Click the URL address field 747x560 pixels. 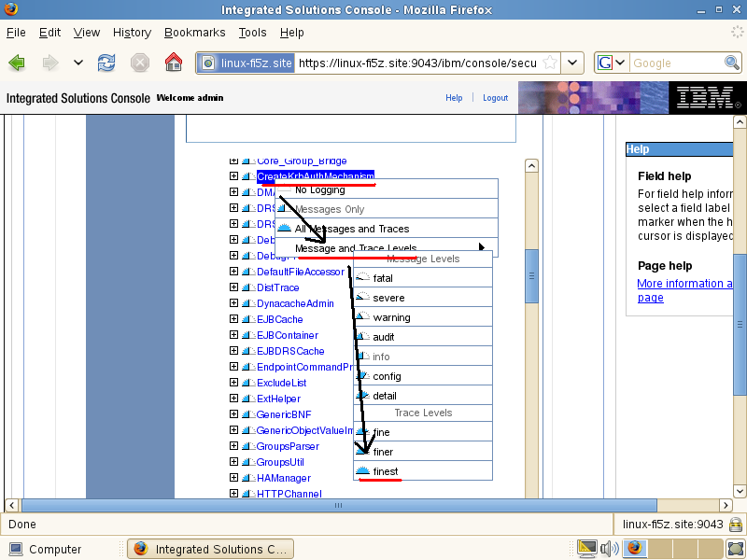pos(417,63)
